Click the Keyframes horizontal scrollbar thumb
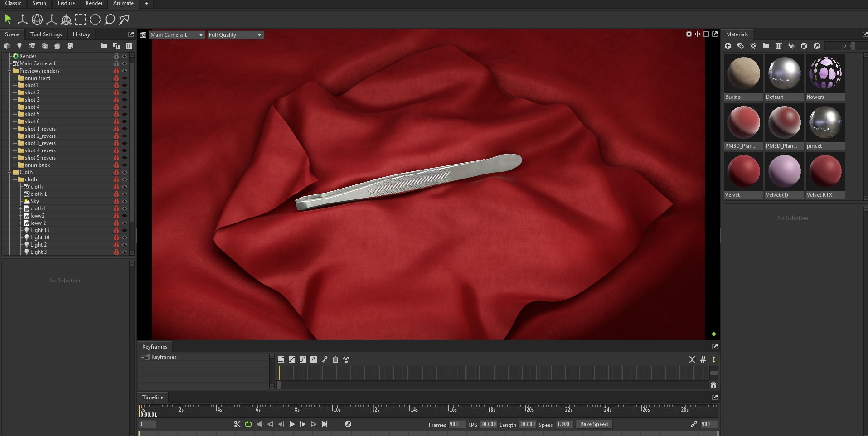The image size is (868, 436). click(279, 385)
